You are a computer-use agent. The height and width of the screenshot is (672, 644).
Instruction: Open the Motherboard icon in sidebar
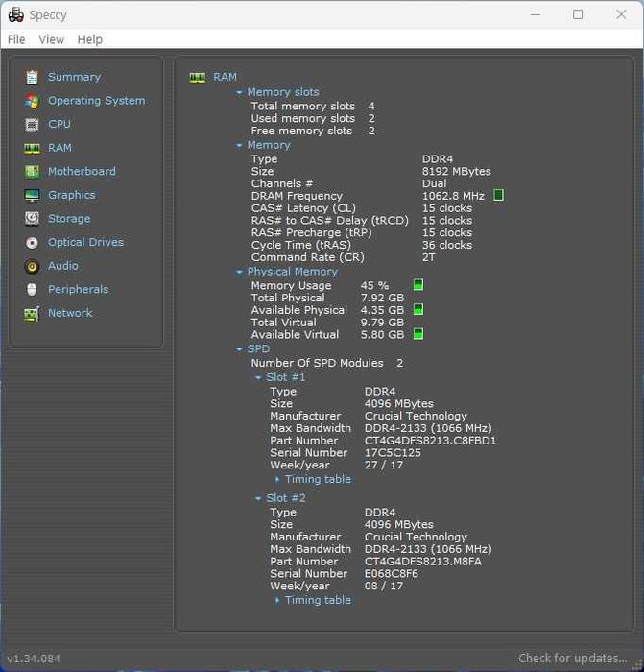tap(32, 172)
